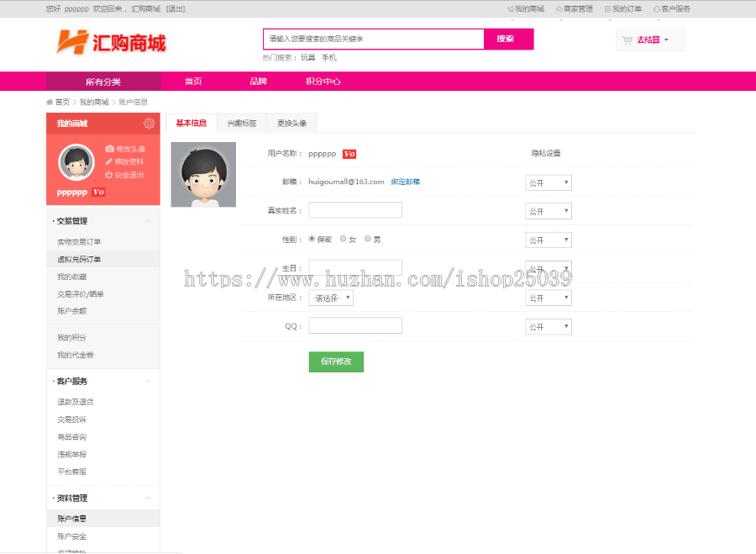
Task: Open 退款及退货 in sidebar
Action: point(76,402)
